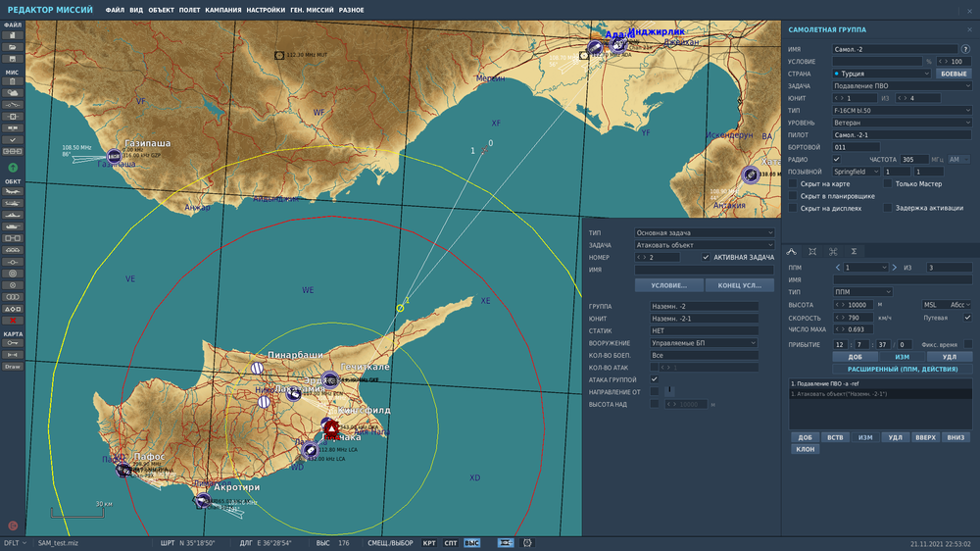Open the НАСТРОЙКИ menu

coord(266,10)
